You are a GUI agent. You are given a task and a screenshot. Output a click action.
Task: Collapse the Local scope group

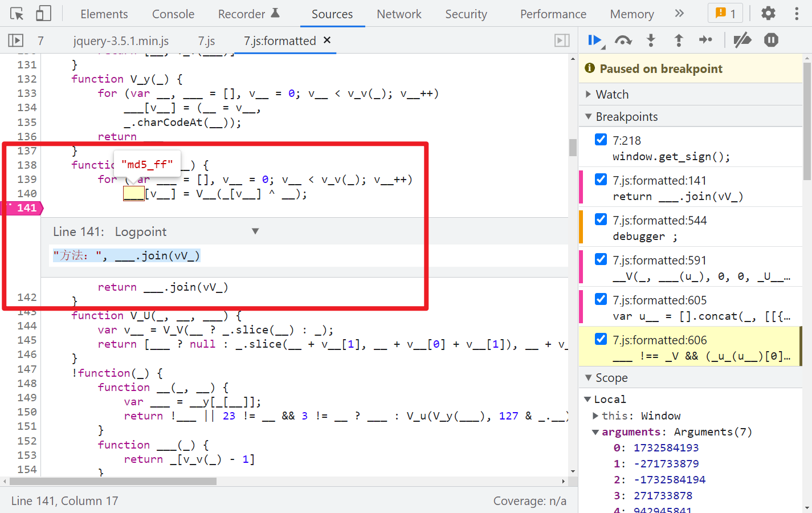(x=587, y=399)
